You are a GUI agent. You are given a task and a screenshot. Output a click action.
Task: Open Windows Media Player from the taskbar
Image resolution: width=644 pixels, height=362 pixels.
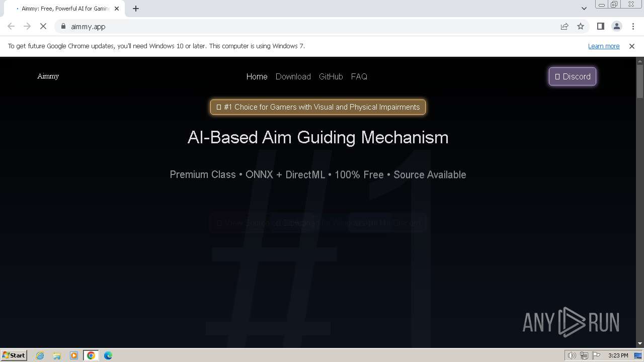(x=74, y=355)
